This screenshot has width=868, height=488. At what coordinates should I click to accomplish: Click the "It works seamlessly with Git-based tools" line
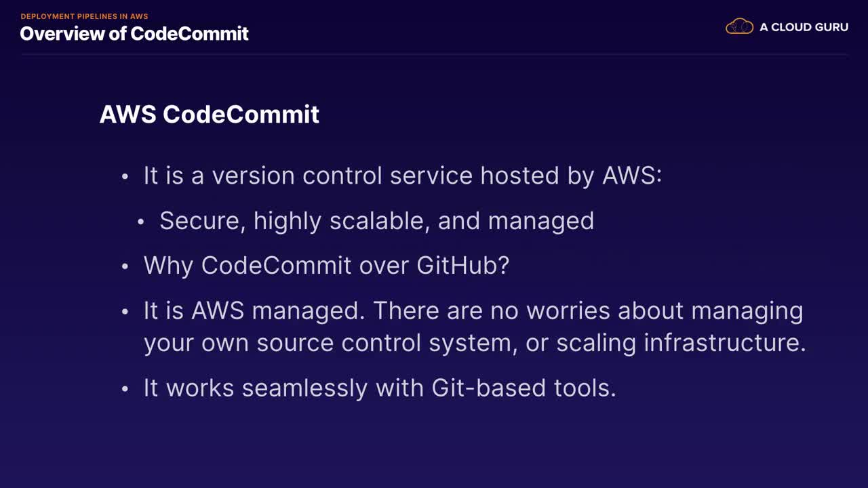pyautogui.click(x=379, y=388)
